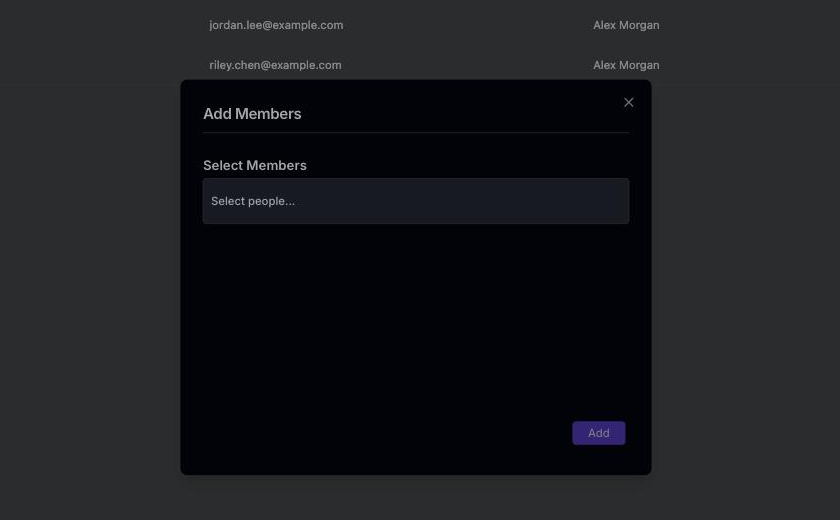The height and width of the screenshot is (520, 840).
Task: Click the Add Members dialog title
Action: pyautogui.click(x=252, y=114)
